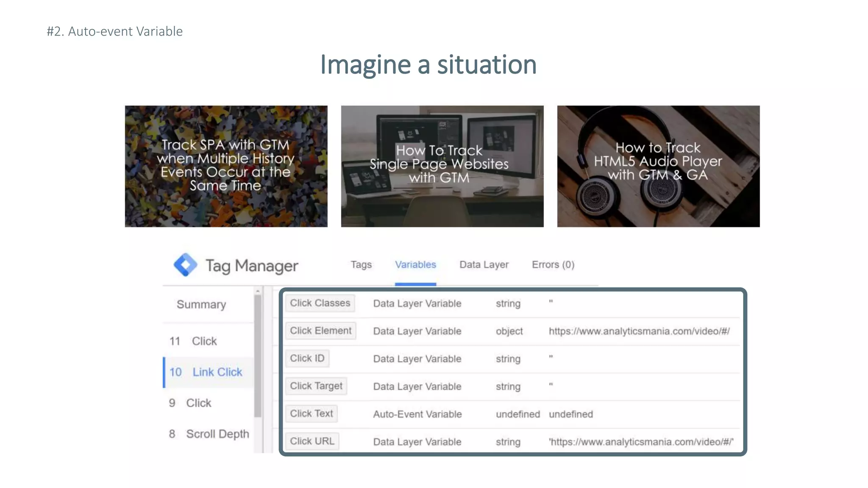The height and width of the screenshot is (488, 868).
Task: Click the scrollbar up arrow in event list
Action: tap(258, 291)
